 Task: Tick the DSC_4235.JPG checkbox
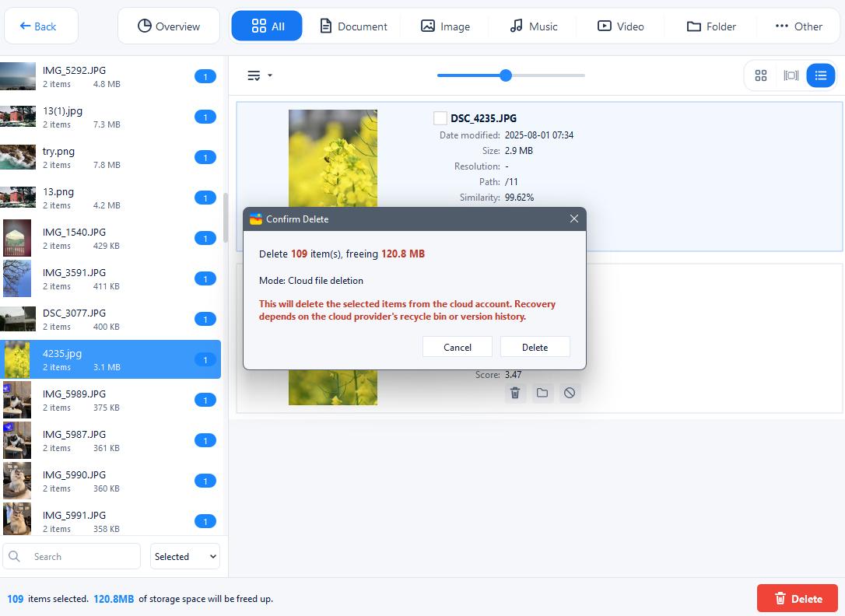[x=440, y=118]
